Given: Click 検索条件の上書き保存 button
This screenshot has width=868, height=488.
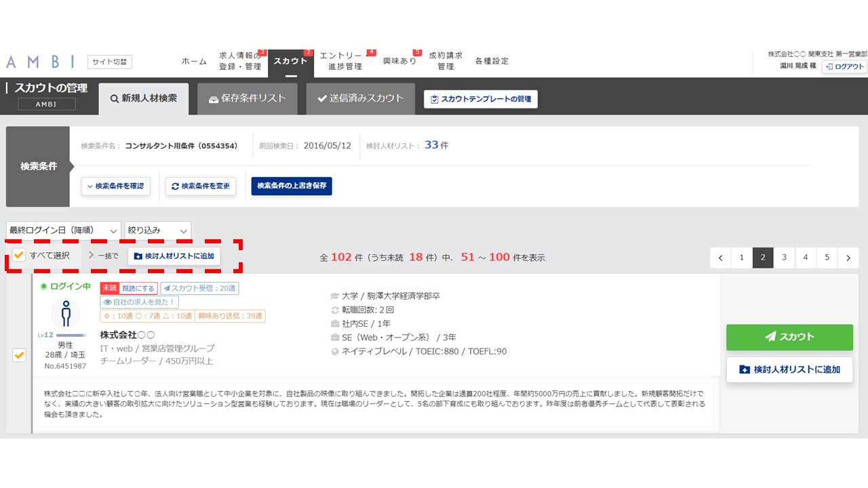Looking at the screenshot, I should click(x=292, y=186).
